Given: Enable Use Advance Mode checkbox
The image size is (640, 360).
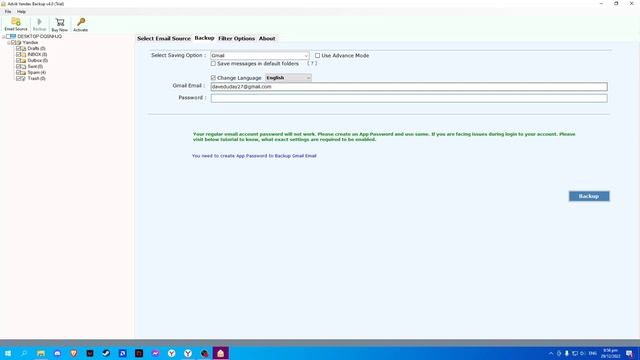Looking at the screenshot, I should (x=317, y=56).
